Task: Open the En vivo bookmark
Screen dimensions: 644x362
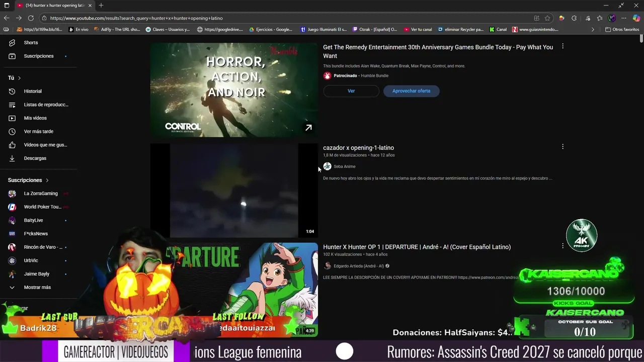Action: tap(78, 30)
